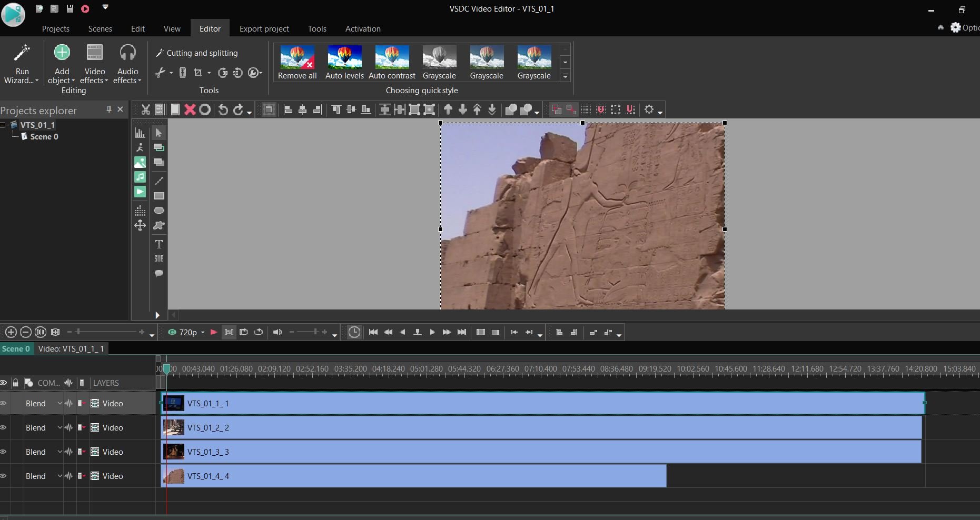
Task: Click the Cutting and splitting tool
Action: pyautogui.click(x=197, y=53)
